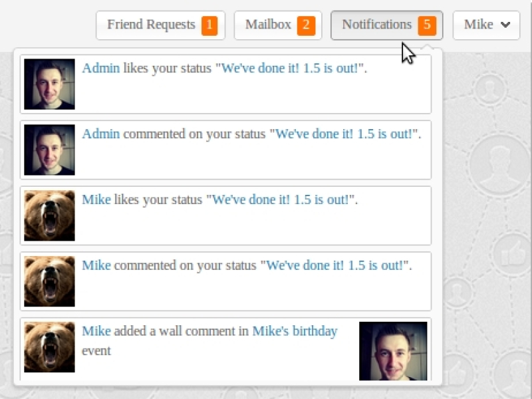
Task: Open status link in Mike's commented notification
Action: (335, 265)
